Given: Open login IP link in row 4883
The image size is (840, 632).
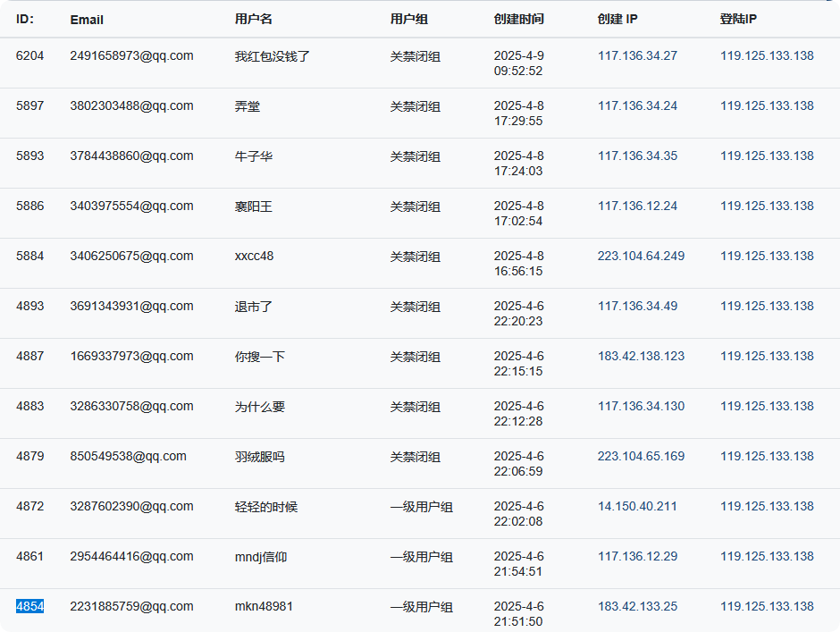Looking at the screenshot, I should (767, 406).
